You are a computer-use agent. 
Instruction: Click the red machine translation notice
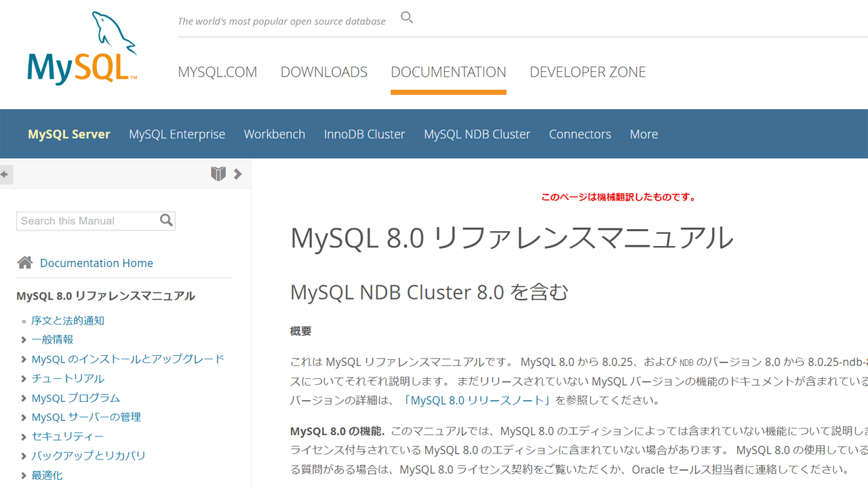click(x=618, y=197)
